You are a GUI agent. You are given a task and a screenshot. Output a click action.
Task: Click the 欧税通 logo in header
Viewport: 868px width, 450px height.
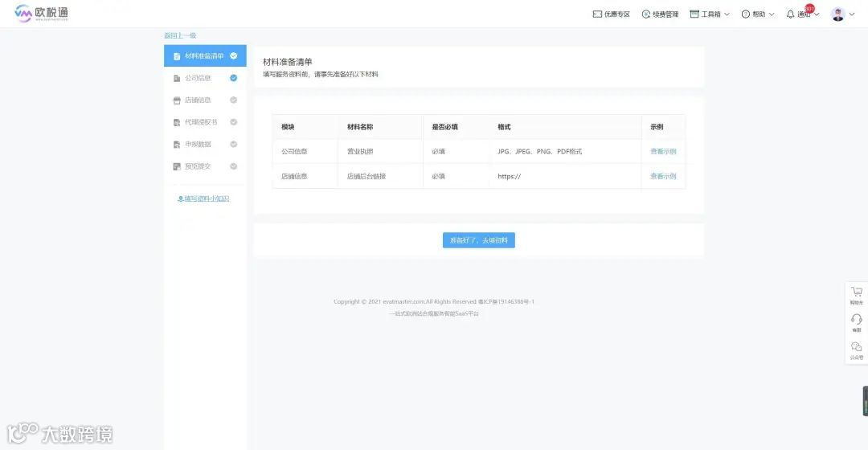[42, 13]
